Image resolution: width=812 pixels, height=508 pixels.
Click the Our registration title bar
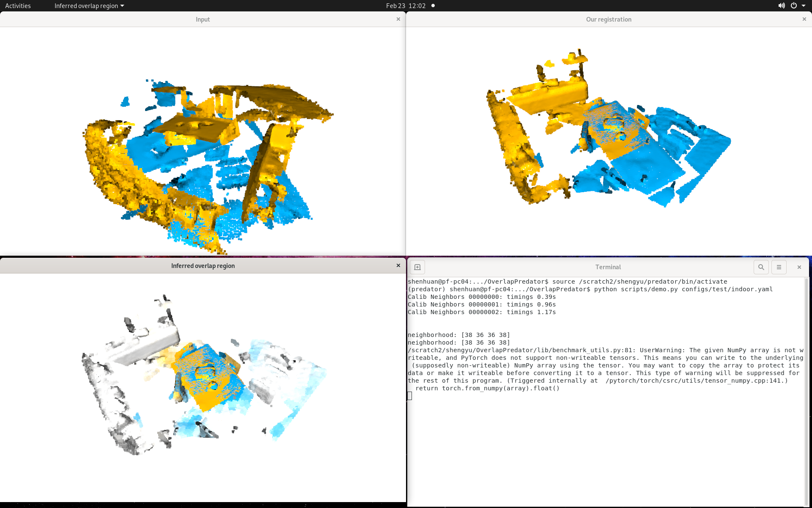click(608, 19)
